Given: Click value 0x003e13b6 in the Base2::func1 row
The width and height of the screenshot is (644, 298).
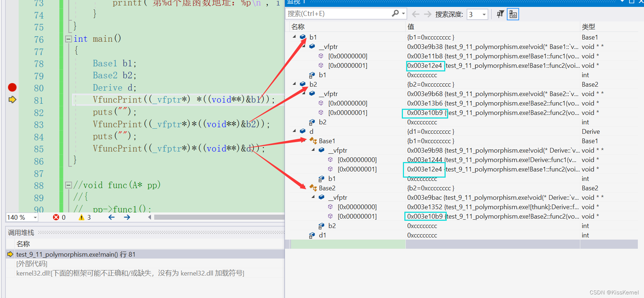Looking at the screenshot, I should click(x=425, y=103).
